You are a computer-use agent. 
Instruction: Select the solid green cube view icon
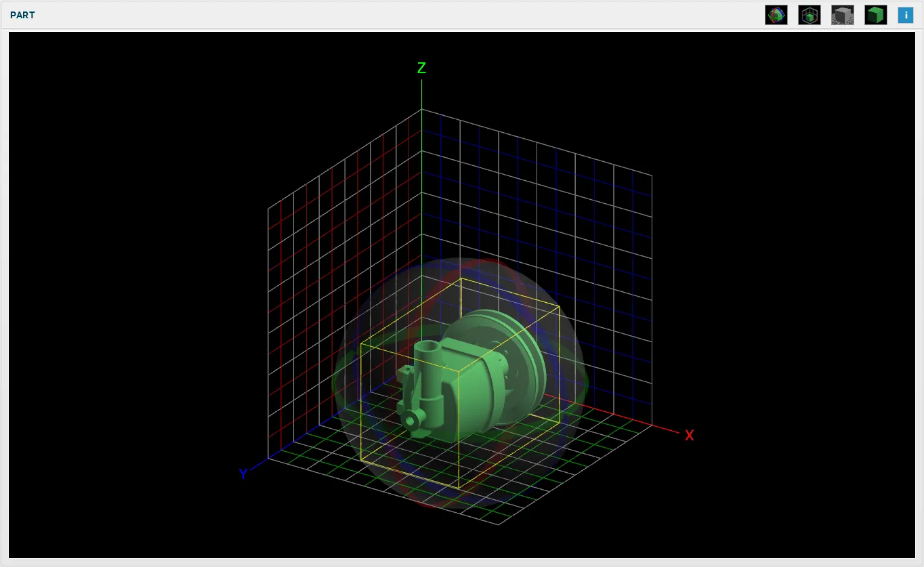tap(876, 15)
